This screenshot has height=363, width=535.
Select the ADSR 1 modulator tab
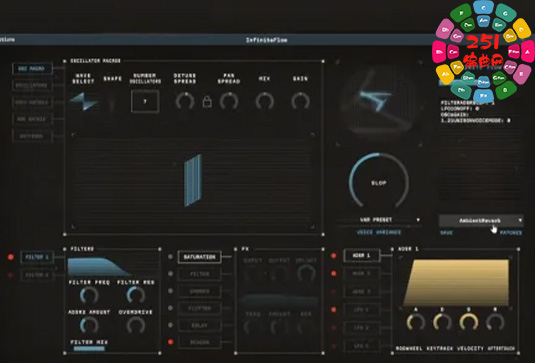[x=361, y=256]
